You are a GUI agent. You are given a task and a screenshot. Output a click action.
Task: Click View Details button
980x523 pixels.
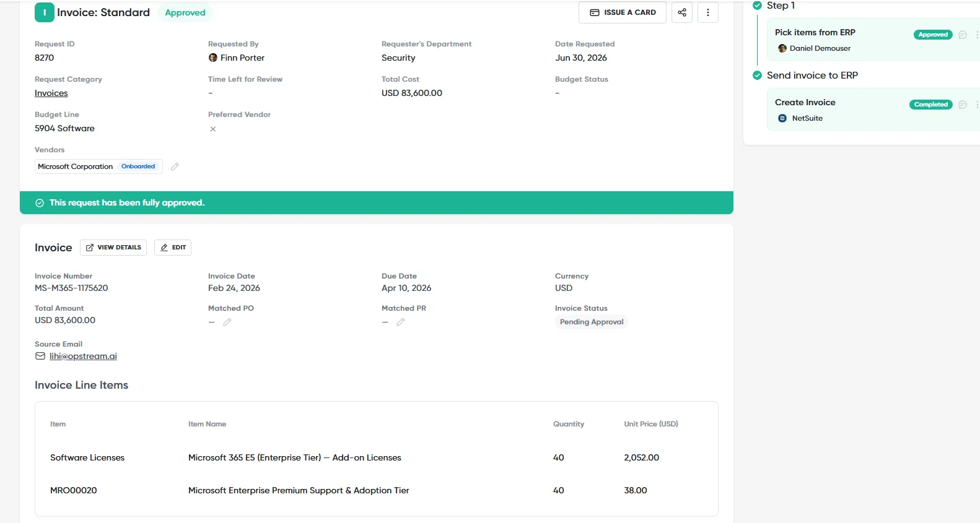click(113, 248)
